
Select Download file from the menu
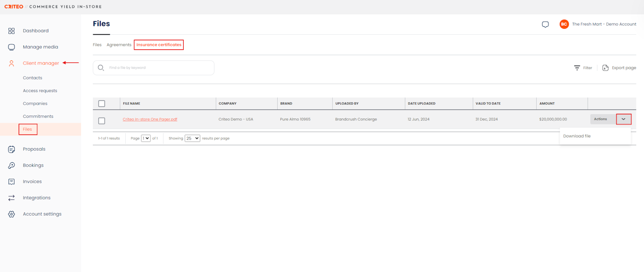coord(577,136)
